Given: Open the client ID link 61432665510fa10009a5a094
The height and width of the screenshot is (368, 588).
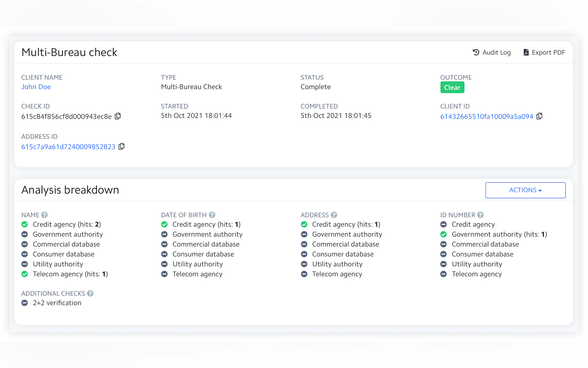Looking at the screenshot, I should tap(486, 117).
